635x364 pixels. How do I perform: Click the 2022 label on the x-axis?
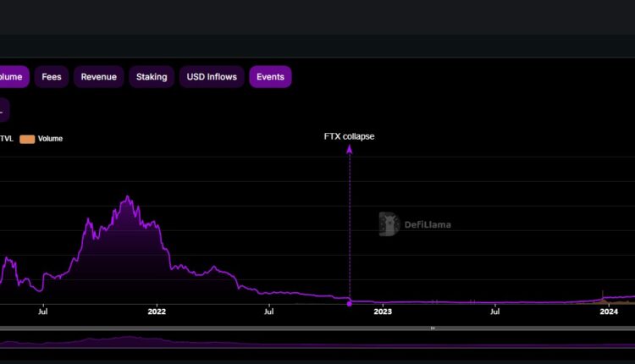(x=157, y=312)
